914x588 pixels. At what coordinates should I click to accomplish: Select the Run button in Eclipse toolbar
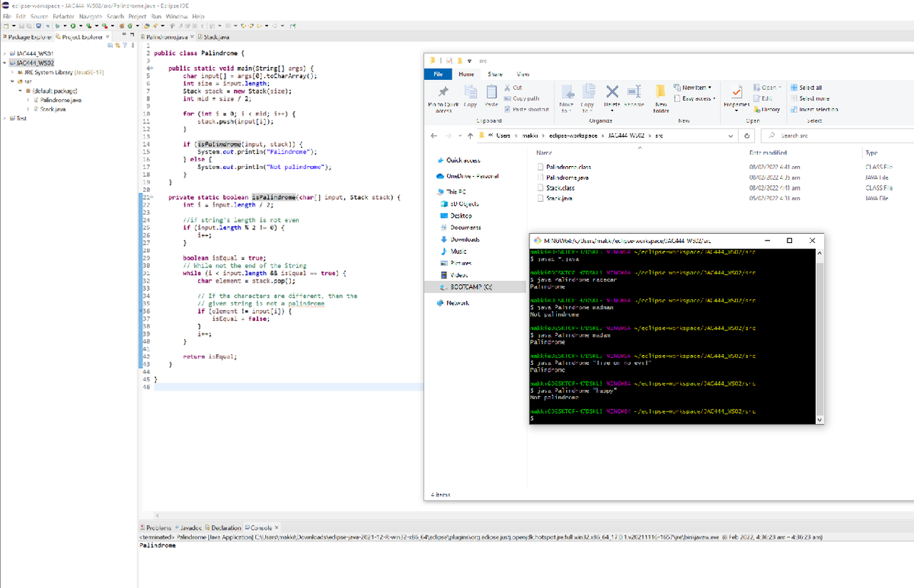[x=73, y=27]
